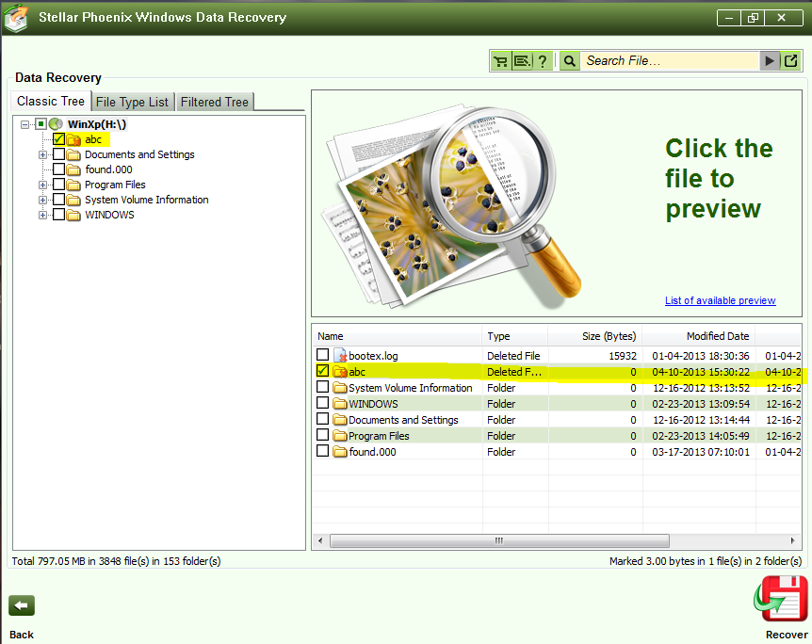
Task: Click System Volume Information folder icon in list
Action: point(340,388)
